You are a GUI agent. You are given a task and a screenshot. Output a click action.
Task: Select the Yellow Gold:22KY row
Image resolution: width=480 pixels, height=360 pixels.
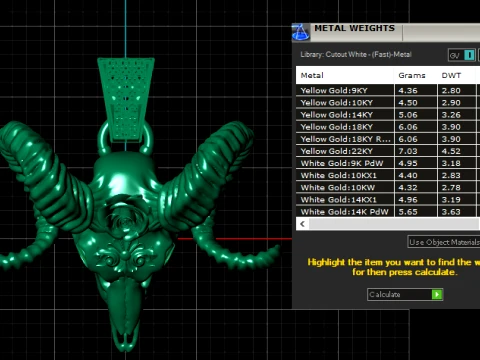click(x=388, y=151)
